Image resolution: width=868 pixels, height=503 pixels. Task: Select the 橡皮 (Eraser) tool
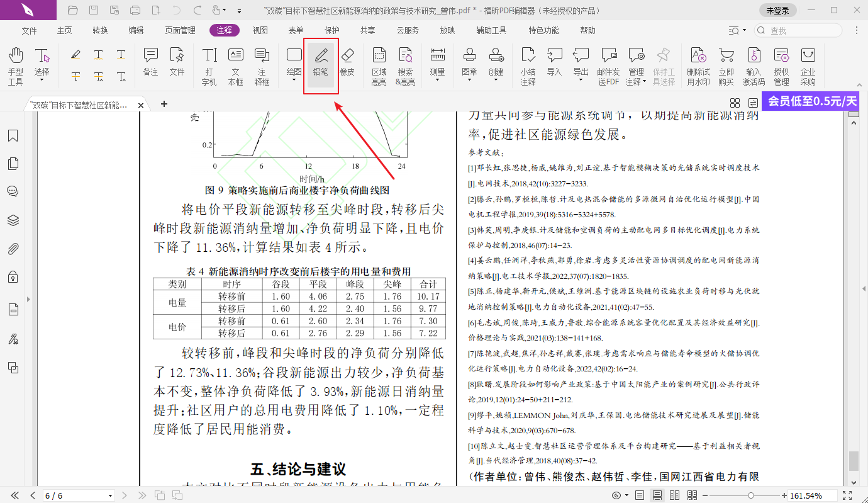(347, 62)
